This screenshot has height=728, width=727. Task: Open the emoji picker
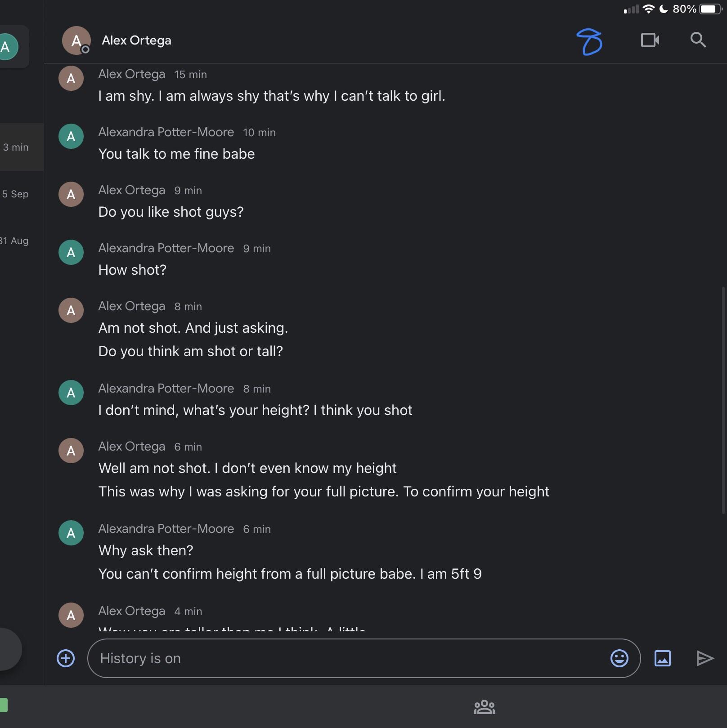click(x=619, y=658)
